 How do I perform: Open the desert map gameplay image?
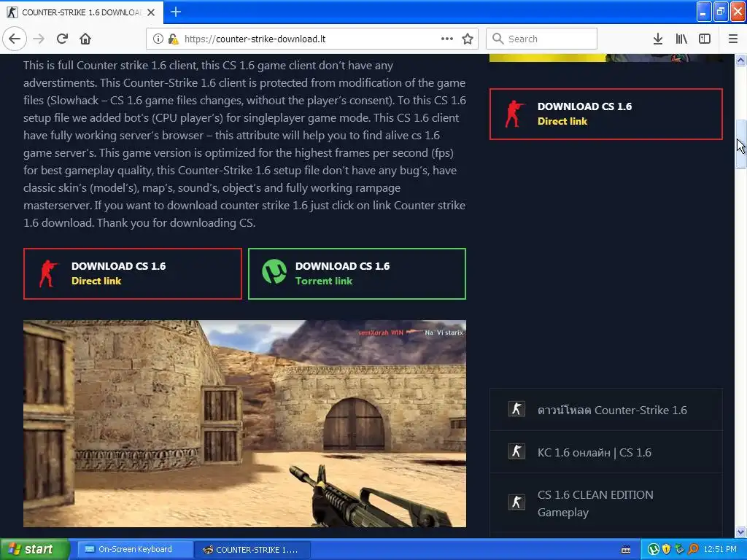[x=244, y=424]
